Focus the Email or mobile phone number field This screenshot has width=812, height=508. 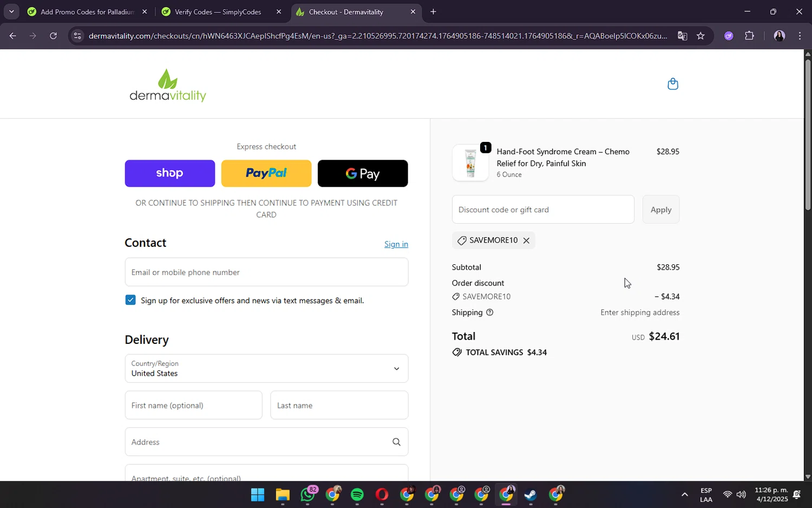[x=266, y=272]
